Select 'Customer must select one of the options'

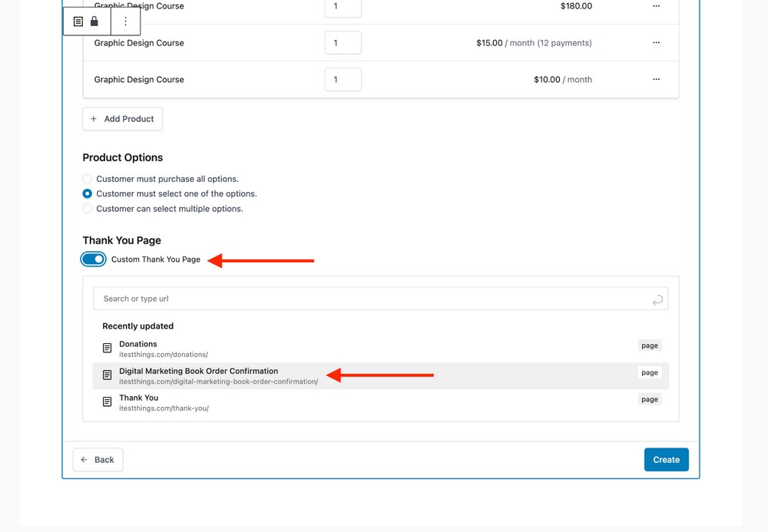tap(88, 194)
